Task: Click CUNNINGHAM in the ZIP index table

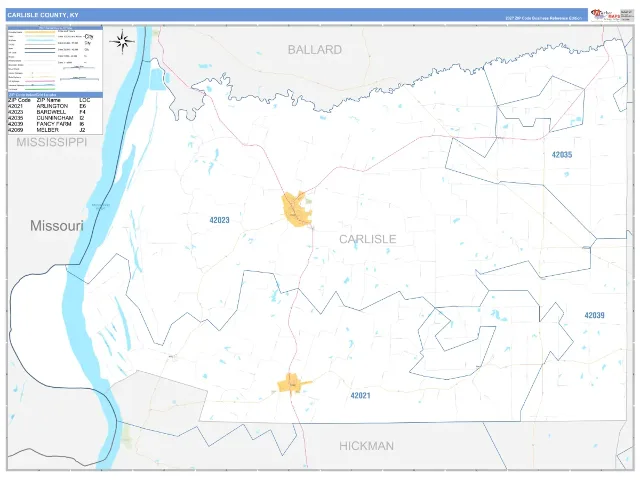Action: click(55, 118)
